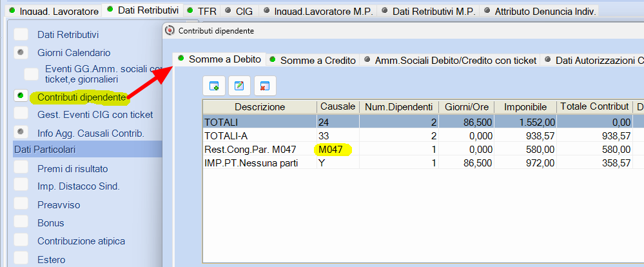This screenshot has width=644, height=267.
Task: Select the Rest.Cong.Par. M047 row
Action: (423, 149)
